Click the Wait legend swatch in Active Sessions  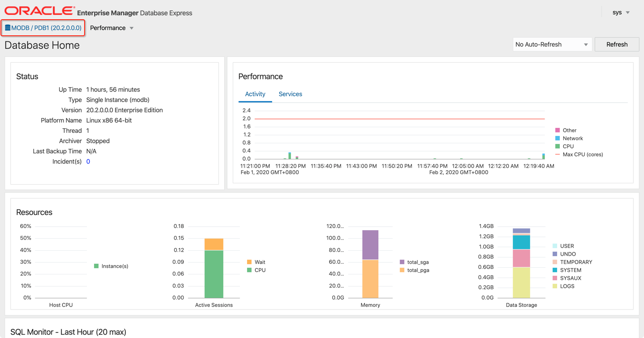click(249, 262)
